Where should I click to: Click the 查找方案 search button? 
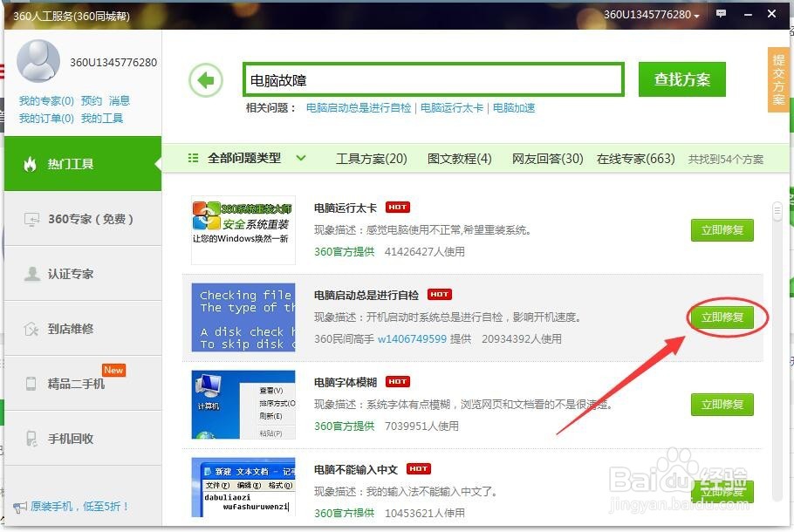point(682,79)
